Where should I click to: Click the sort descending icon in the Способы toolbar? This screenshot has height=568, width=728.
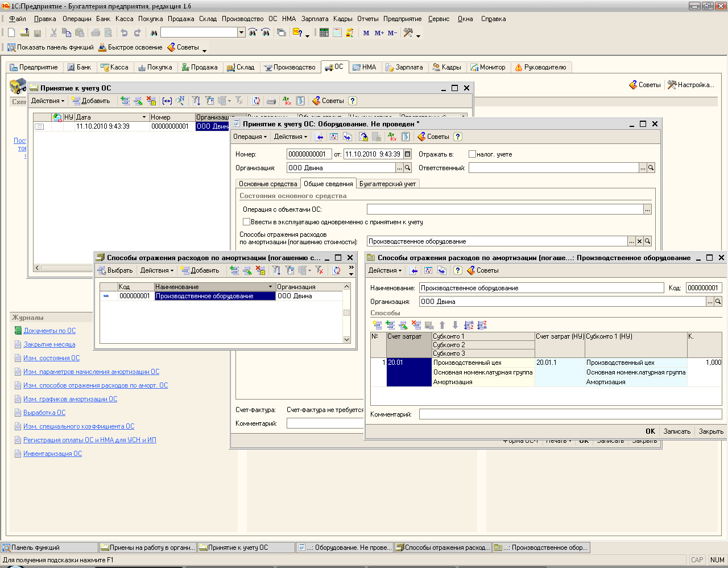(482, 325)
